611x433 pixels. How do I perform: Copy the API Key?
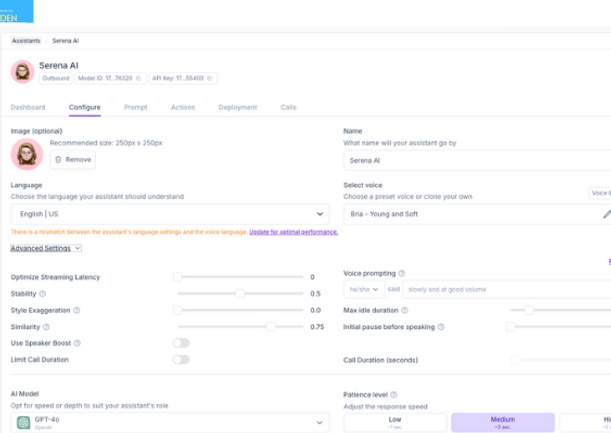tap(211, 78)
